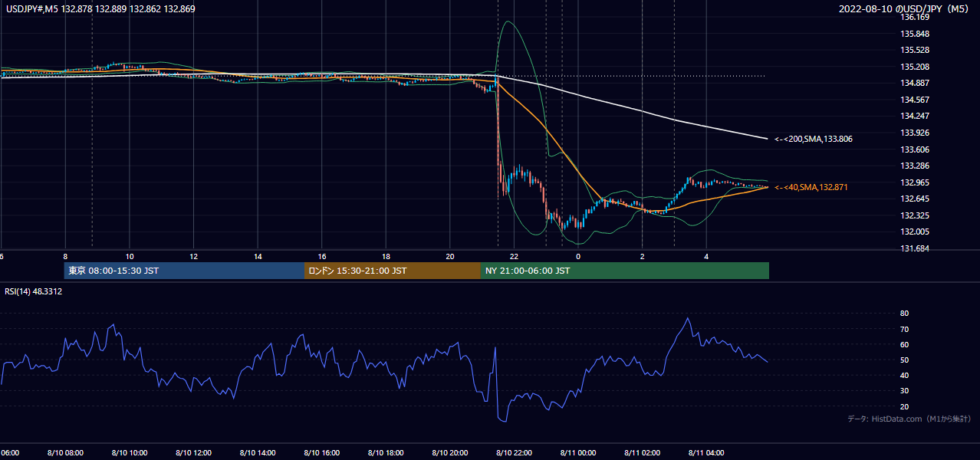The image size is (980, 460).
Task: Click the bottom time label 8/10 22:00
Action: coord(514,453)
